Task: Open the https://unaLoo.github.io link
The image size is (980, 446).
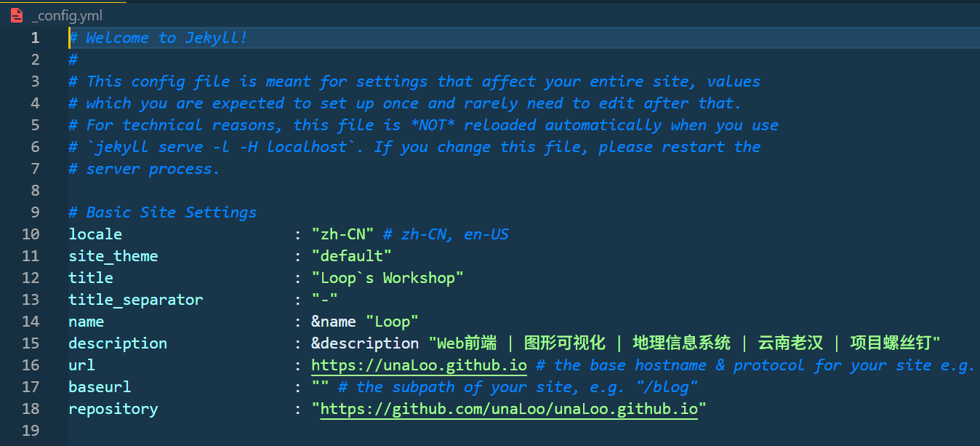Action: (419, 365)
